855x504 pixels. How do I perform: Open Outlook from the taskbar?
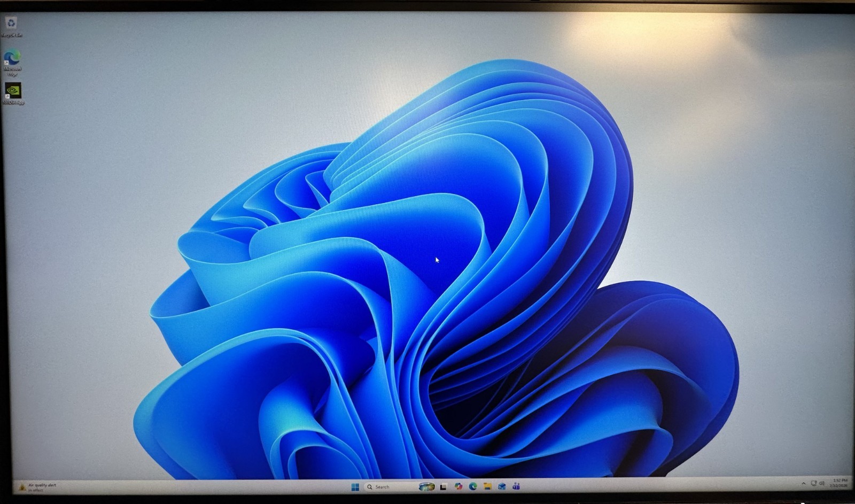click(502, 486)
